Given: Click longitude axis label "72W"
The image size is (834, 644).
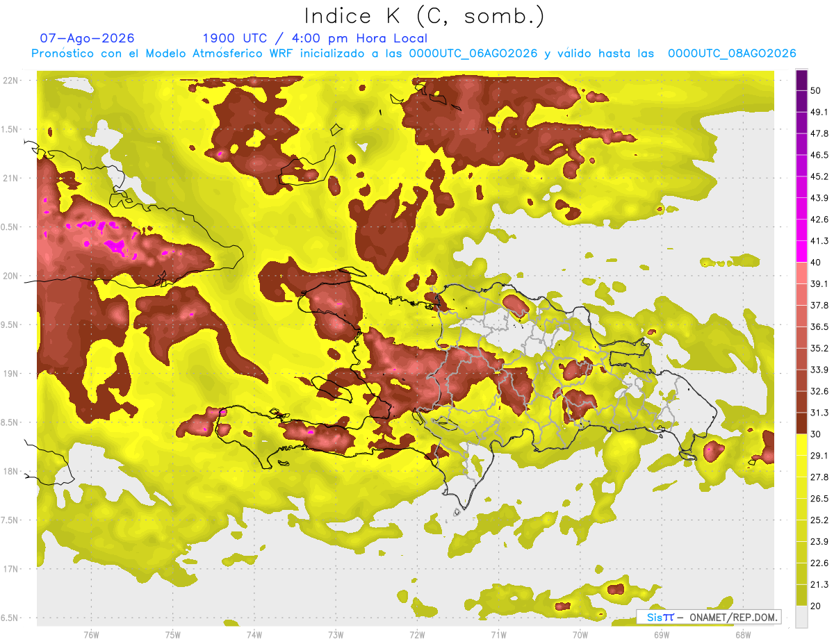Looking at the screenshot, I should [417, 635].
